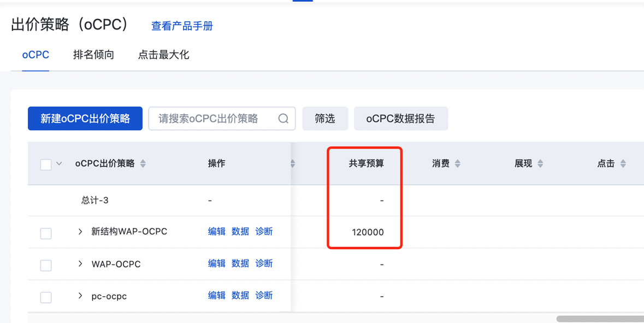Image resolution: width=644 pixels, height=323 pixels.
Task: Expand the WAP-OCPC strategy row
Action: [x=80, y=263]
